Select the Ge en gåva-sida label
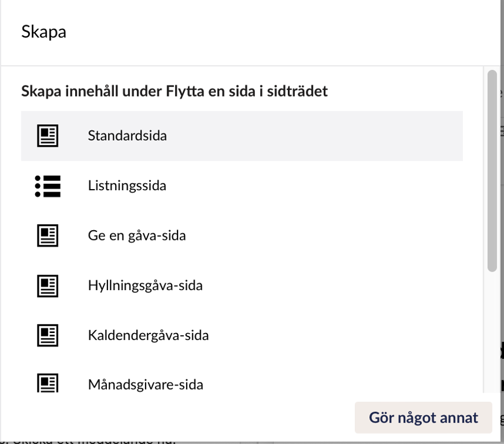504x444 pixels. pyautogui.click(x=137, y=236)
